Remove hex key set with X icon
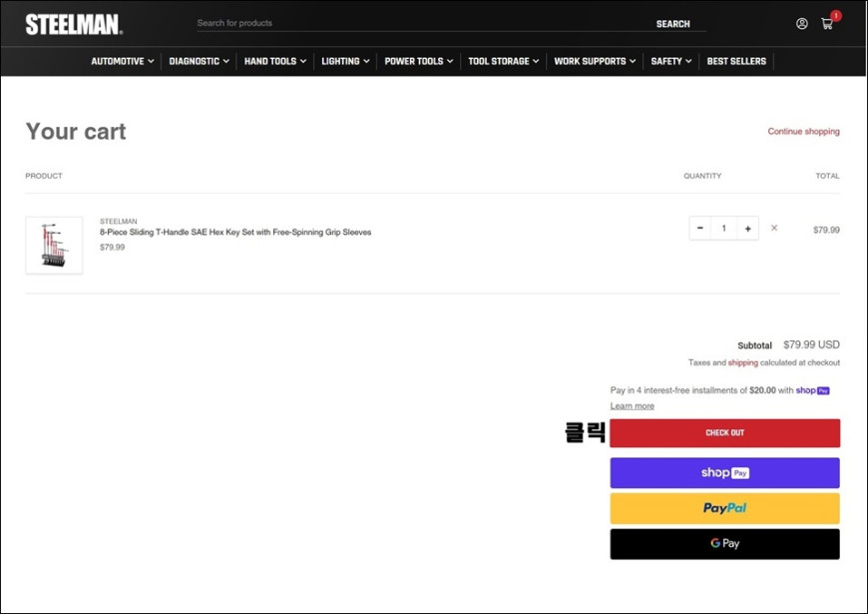This screenshot has width=868, height=614. tap(774, 228)
